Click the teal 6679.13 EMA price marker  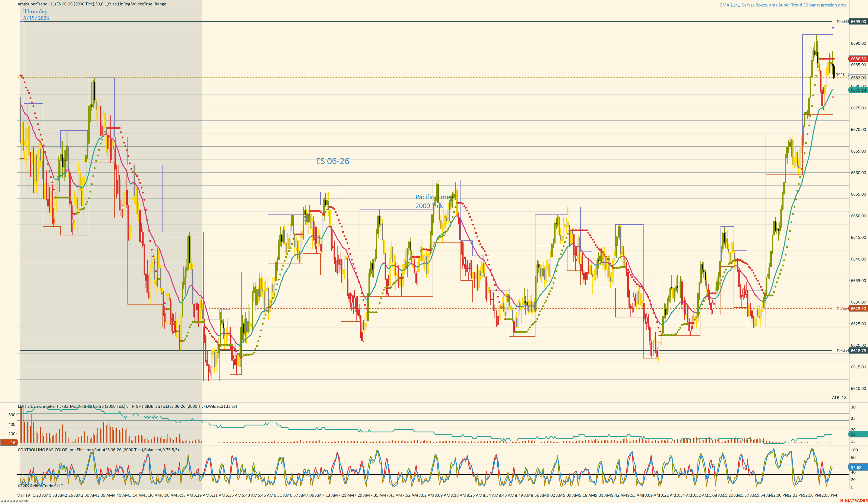point(858,90)
